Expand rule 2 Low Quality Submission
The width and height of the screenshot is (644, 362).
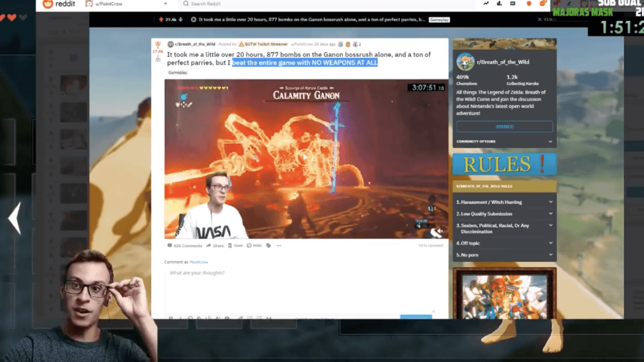(x=504, y=214)
